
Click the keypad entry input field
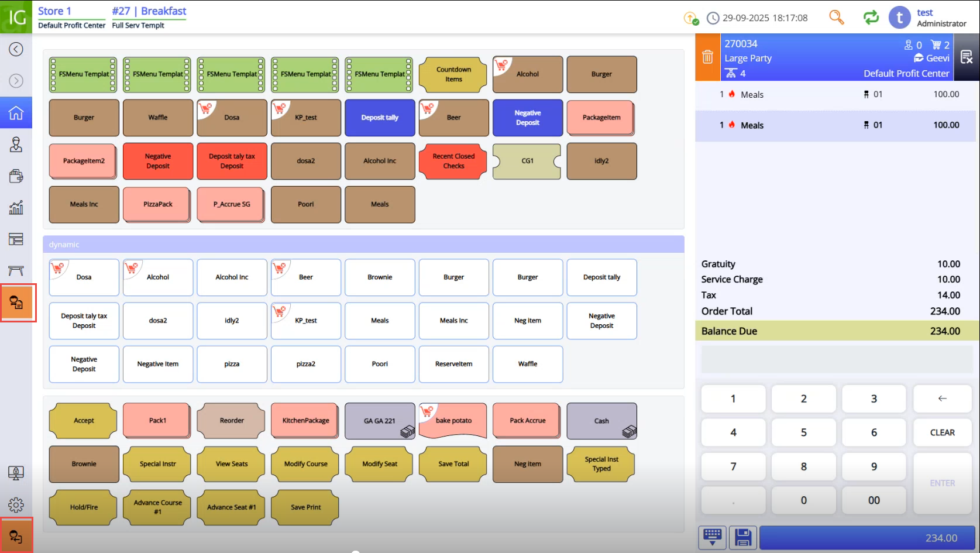[x=837, y=359]
